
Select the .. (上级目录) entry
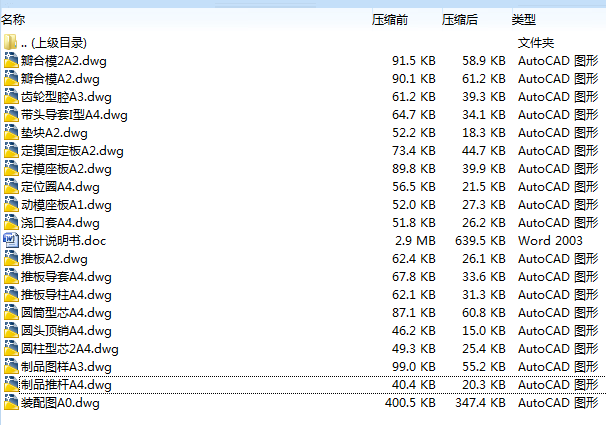[x=54, y=42]
